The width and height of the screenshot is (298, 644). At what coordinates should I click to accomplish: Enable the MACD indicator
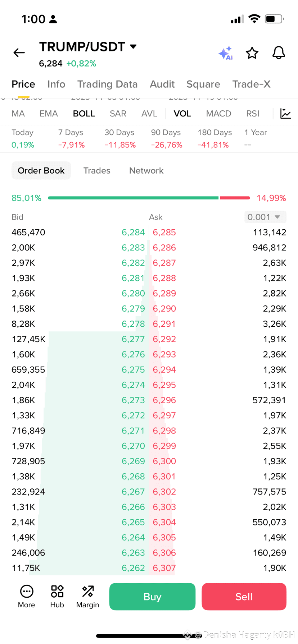218,114
